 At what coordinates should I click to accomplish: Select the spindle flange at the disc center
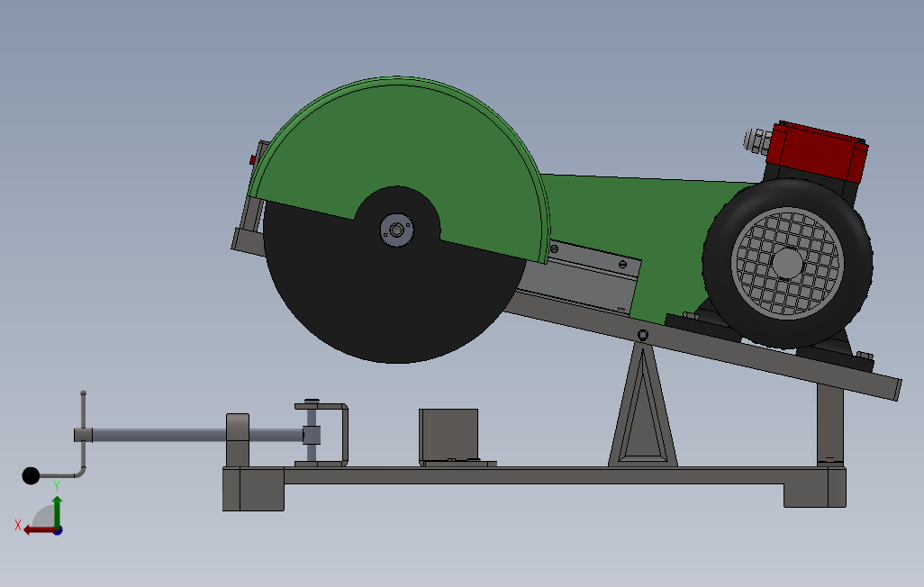pos(396,230)
